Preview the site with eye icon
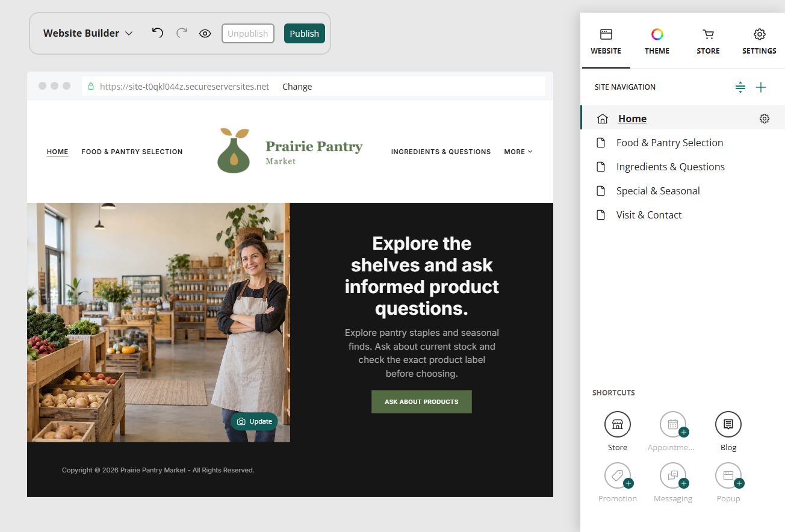This screenshot has width=785, height=532. (205, 34)
